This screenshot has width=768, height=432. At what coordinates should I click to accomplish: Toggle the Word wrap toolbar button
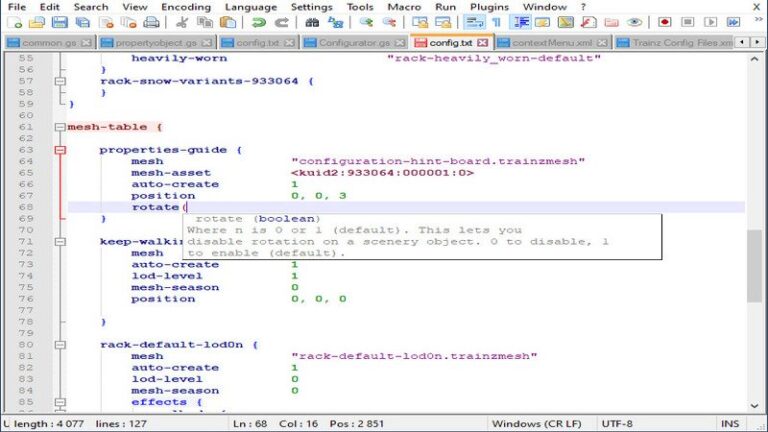click(x=474, y=22)
